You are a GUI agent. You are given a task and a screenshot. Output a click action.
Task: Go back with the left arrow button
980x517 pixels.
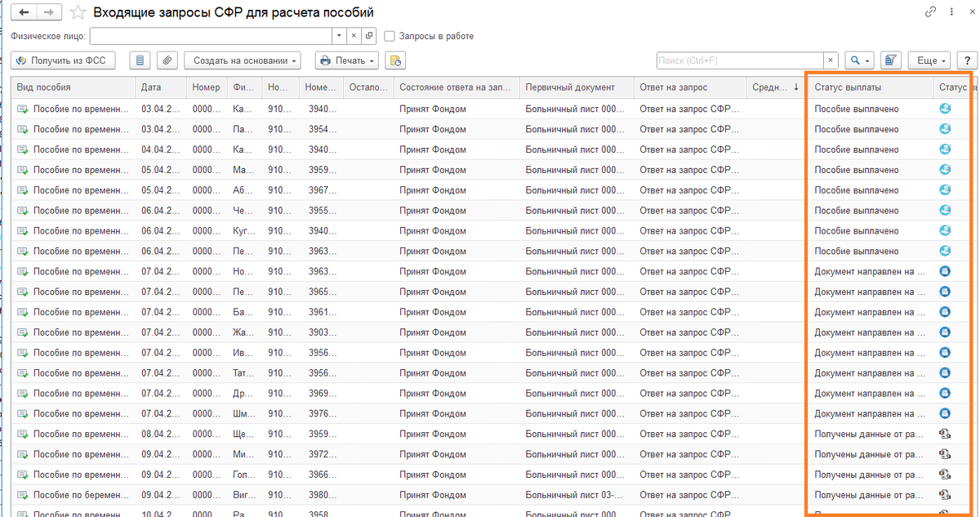(24, 12)
